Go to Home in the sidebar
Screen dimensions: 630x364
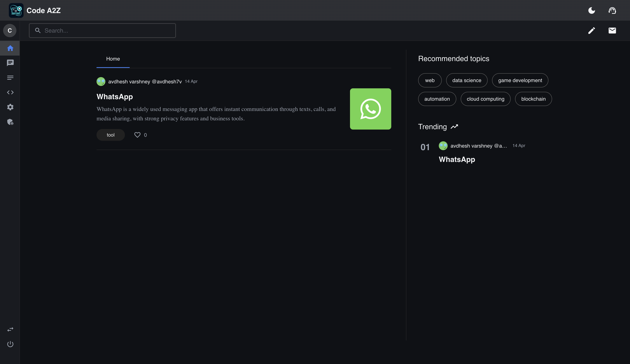pos(10,48)
